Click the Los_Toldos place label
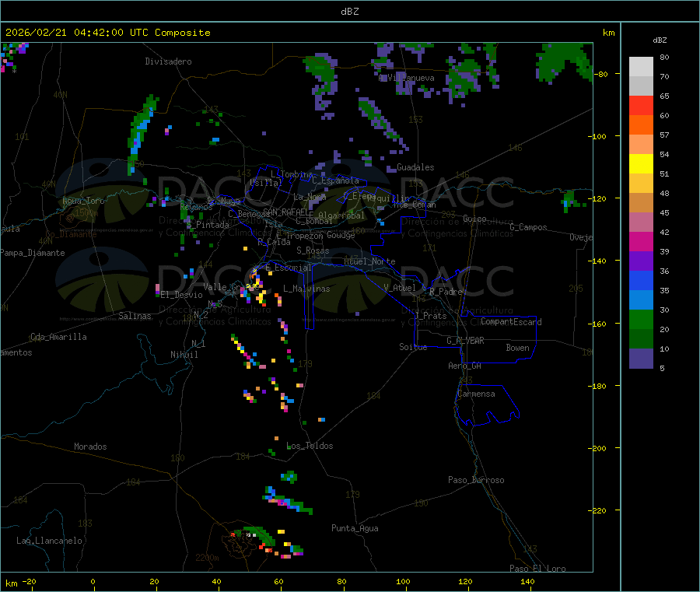Screen dimensions: 700x592 coord(310,446)
